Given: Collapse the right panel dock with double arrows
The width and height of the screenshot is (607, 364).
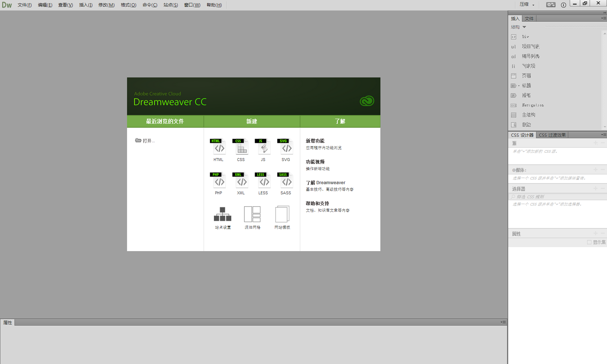Looking at the screenshot, I should [604, 13].
